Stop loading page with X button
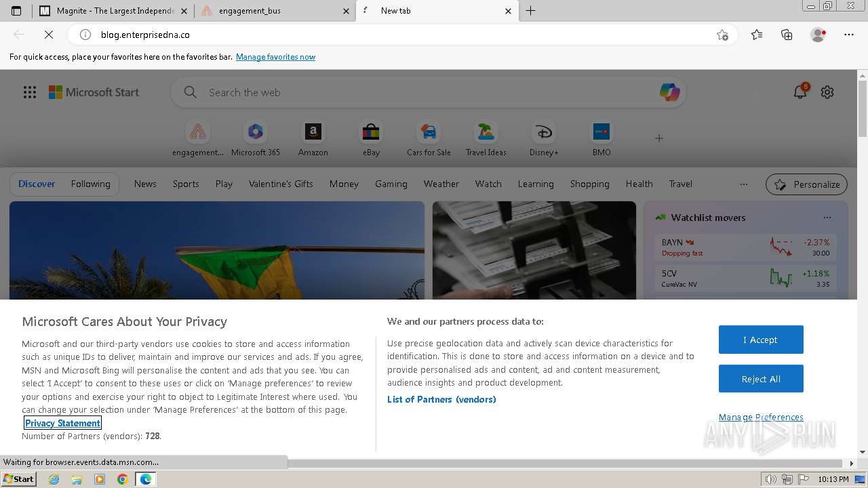This screenshot has width=868, height=488. [x=49, y=35]
